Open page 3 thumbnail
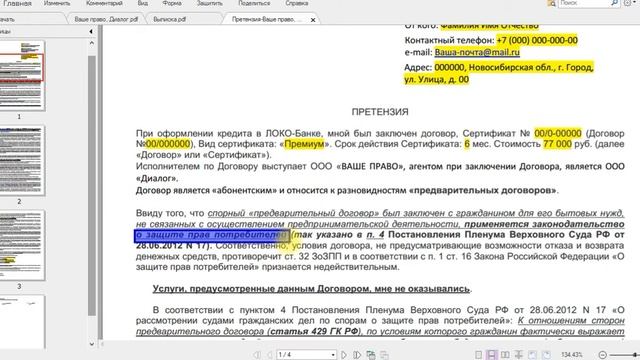640x360 pixels. click(21, 245)
